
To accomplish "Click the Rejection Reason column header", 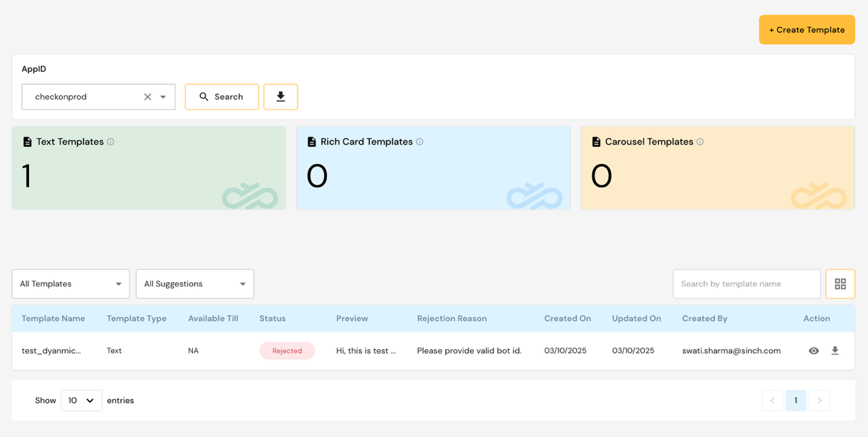I will click(452, 319).
